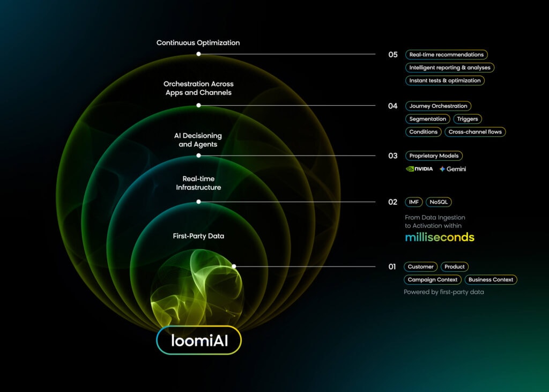This screenshot has height=392, width=549.
Task: Select the NoSQL tag
Action: tap(439, 202)
